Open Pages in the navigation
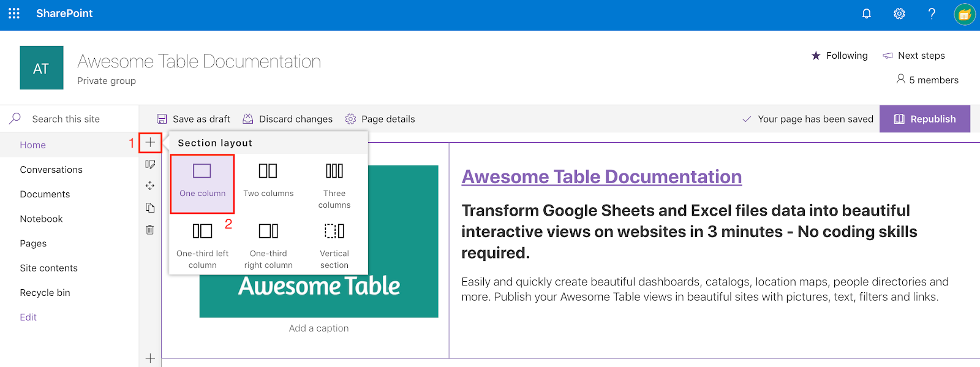980x367 pixels. coord(33,243)
